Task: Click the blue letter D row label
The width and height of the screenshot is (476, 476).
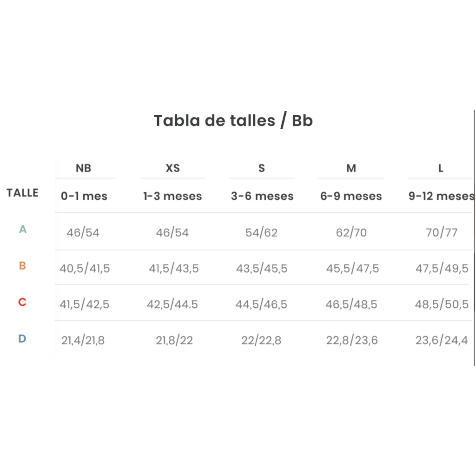Action: 22,338
